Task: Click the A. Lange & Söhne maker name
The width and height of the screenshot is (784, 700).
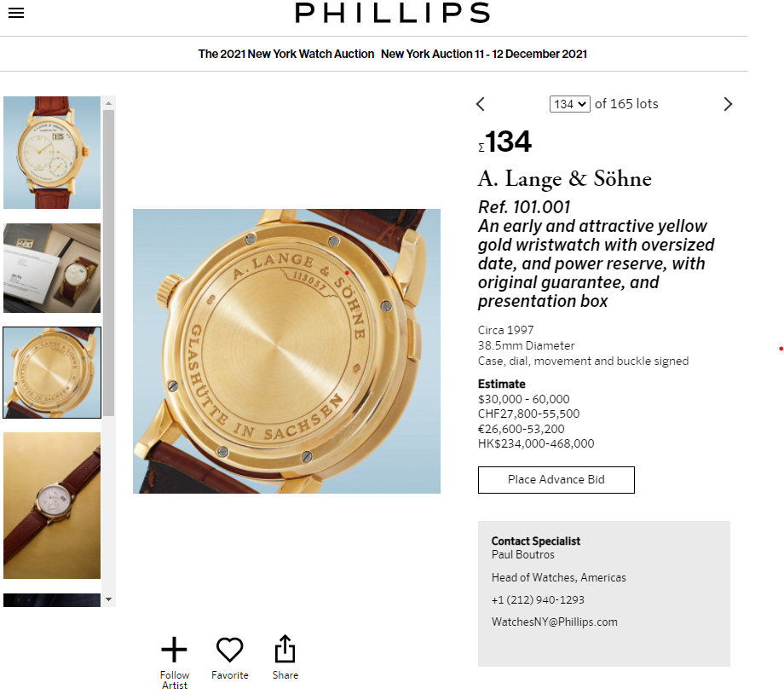Action: pyautogui.click(x=564, y=179)
